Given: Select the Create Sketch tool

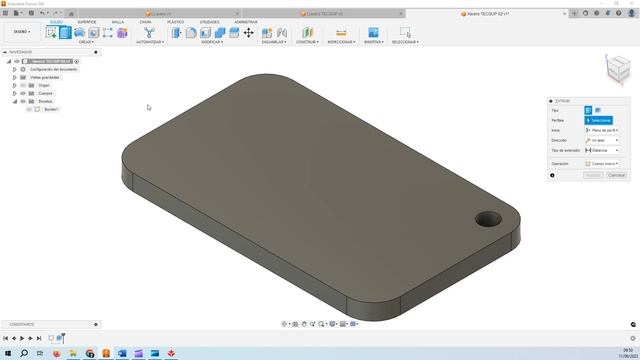Looking at the screenshot, I should click(51, 33).
